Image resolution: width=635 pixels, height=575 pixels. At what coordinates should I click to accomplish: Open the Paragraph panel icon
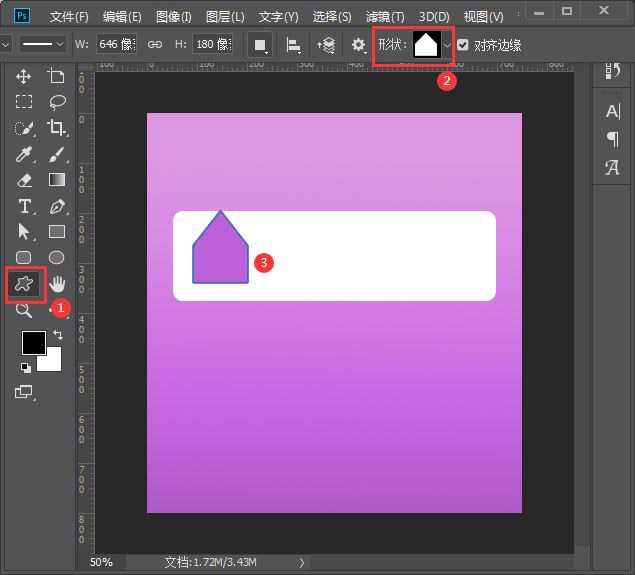point(612,139)
